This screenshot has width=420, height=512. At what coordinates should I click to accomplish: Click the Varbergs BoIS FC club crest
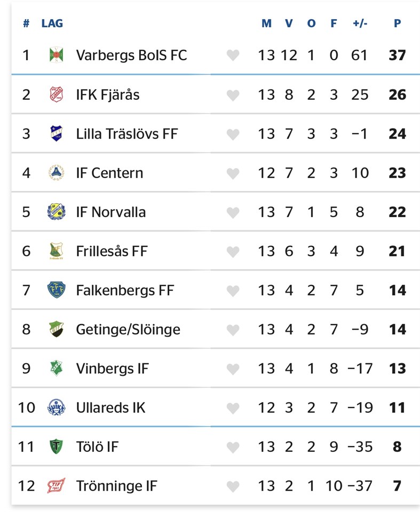(56, 55)
